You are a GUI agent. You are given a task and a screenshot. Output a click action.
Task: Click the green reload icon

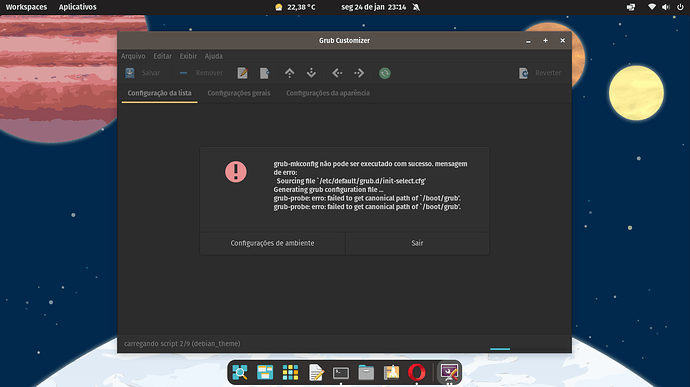pyautogui.click(x=385, y=73)
